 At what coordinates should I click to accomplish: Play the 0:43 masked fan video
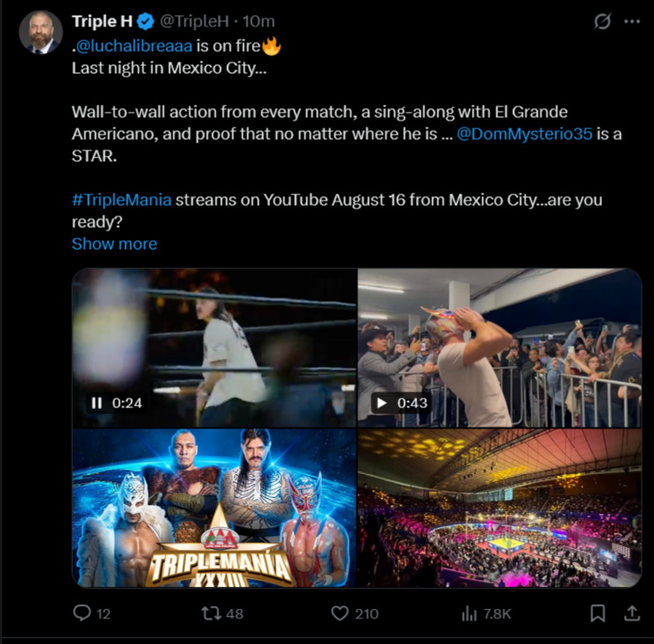[381, 403]
